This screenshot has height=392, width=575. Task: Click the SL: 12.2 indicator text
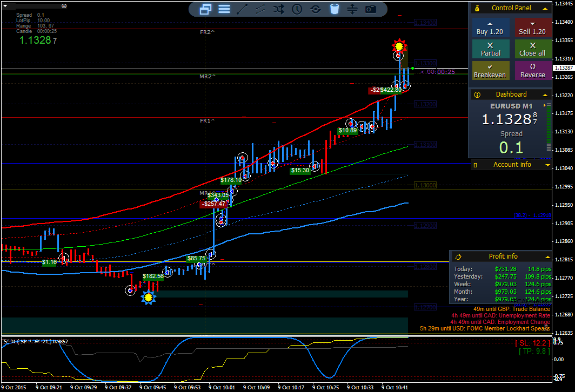tap(532, 343)
